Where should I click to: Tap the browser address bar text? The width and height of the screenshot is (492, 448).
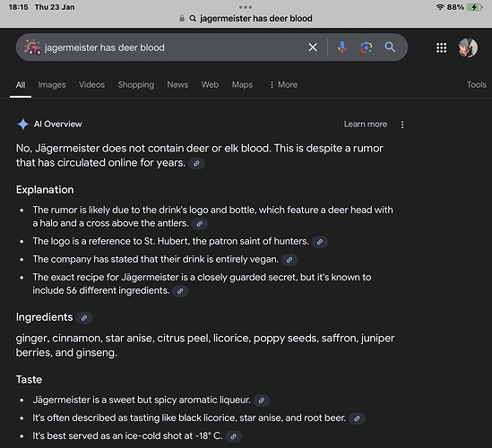256,19
